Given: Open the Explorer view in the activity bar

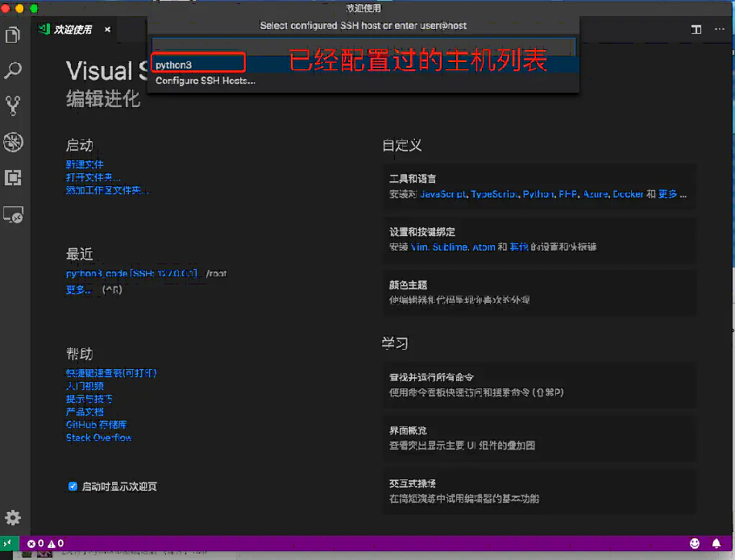Looking at the screenshot, I should (13, 35).
